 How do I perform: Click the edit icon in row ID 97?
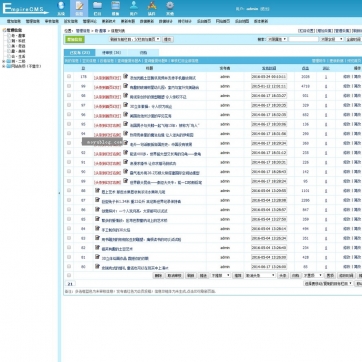(x=126, y=105)
